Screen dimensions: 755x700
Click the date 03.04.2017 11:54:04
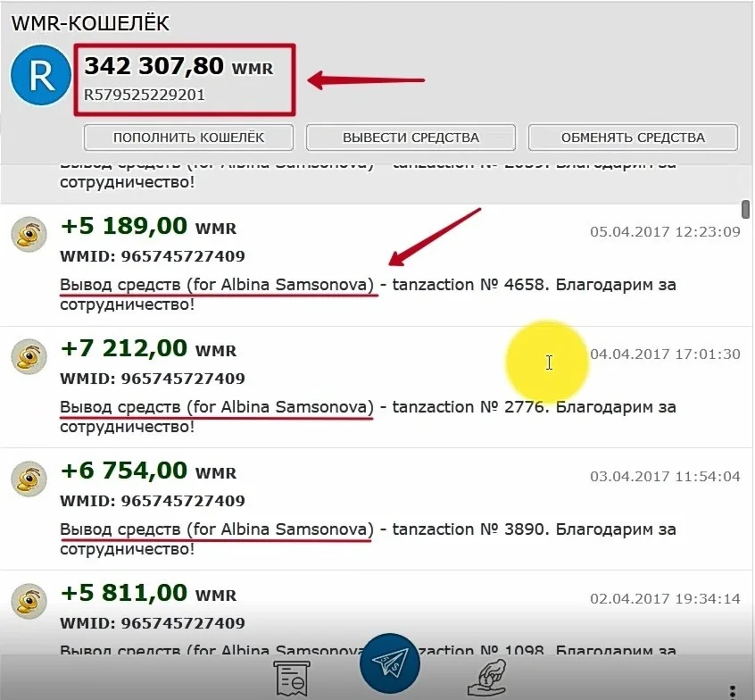click(665, 477)
